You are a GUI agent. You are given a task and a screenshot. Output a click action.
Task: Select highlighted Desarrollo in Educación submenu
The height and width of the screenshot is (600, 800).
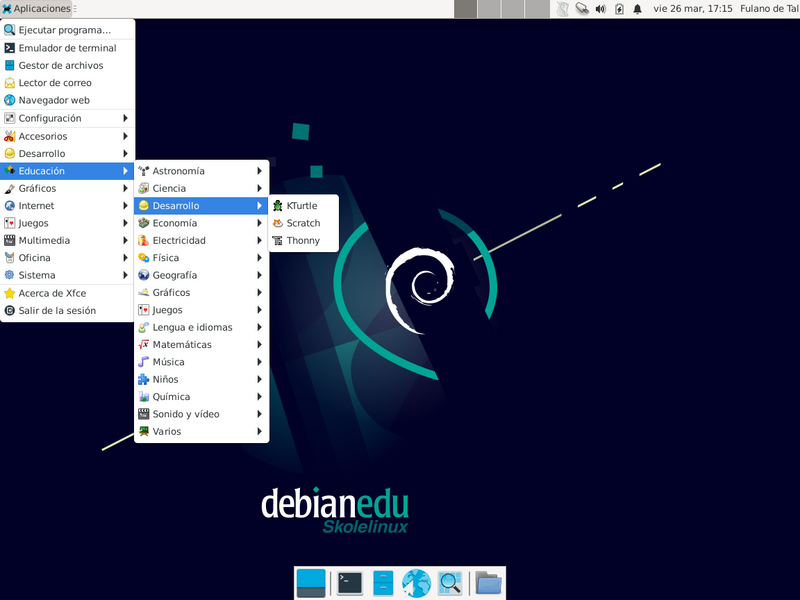[x=202, y=206]
